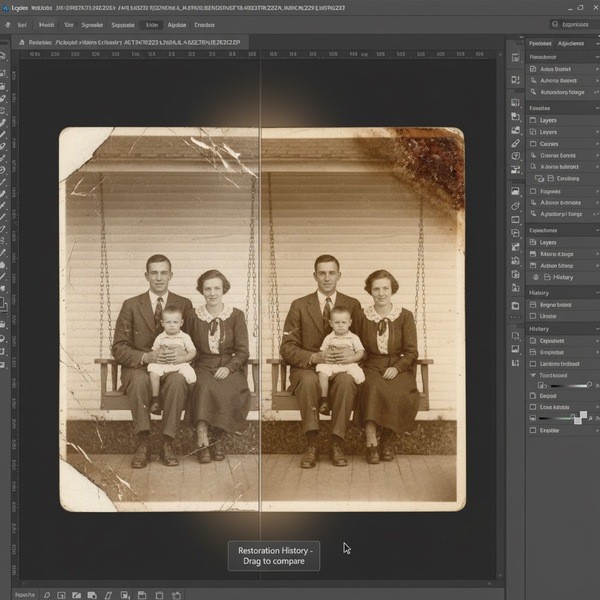
Task: Click the green slider below Lose kstoicle
Action: [x=557, y=418]
